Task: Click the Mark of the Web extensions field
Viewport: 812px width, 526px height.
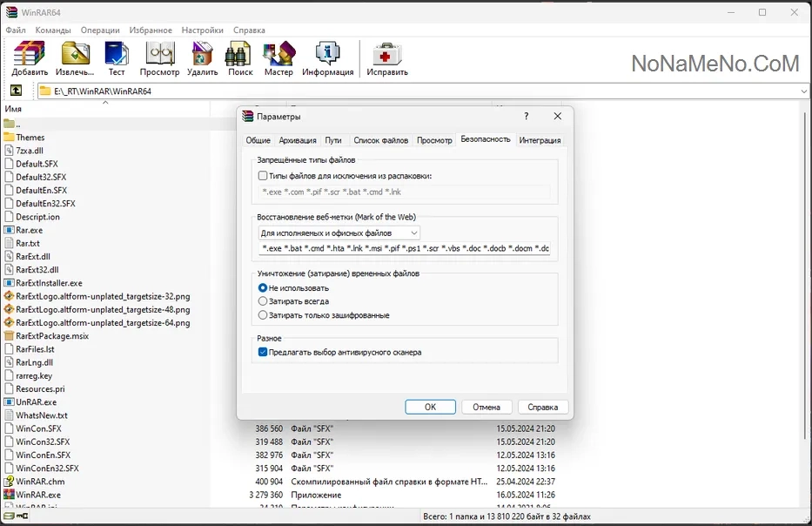Action: (x=405, y=249)
